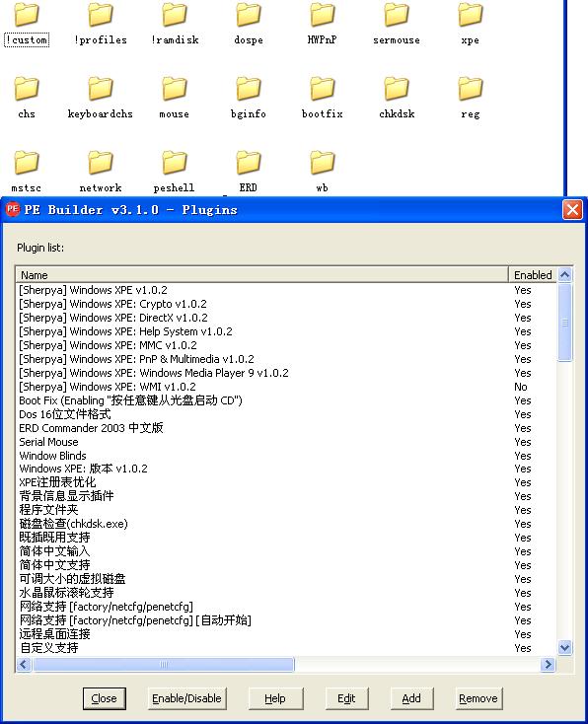Sort plugins by the Name column header

(x=261, y=275)
